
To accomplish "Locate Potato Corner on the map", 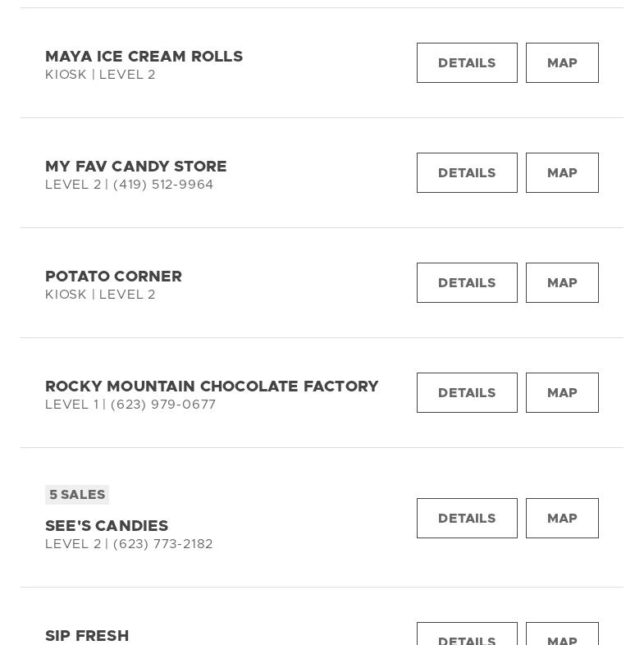I will [562, 283].
